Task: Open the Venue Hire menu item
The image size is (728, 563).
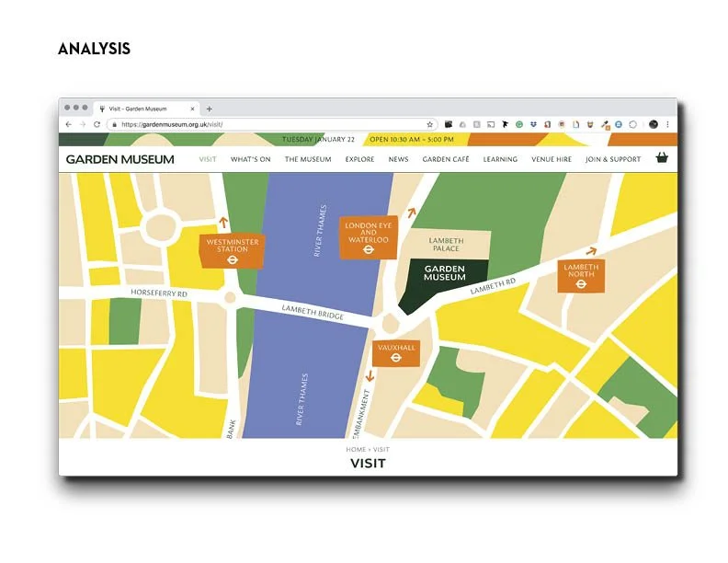Action: click(552, 159)
